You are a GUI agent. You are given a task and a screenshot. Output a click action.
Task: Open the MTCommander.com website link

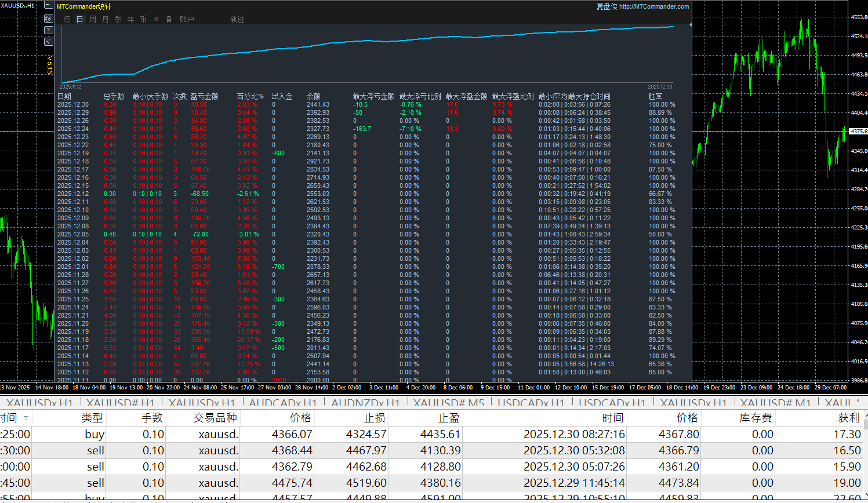click(x=654, y=6)
